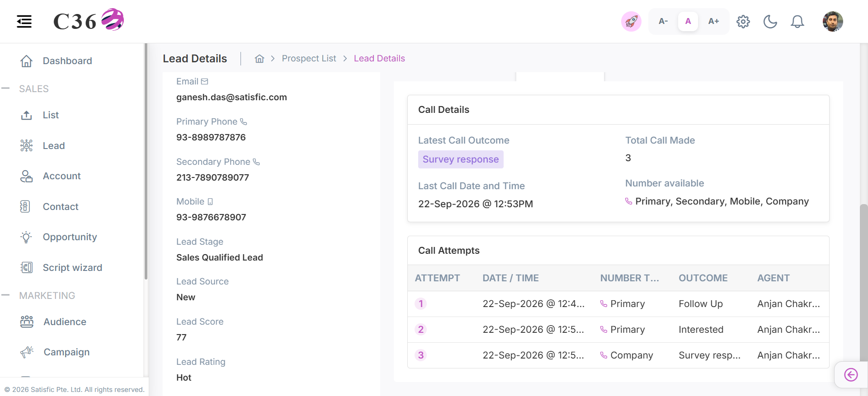868x396 pixels.
Task: Open settings gear icon in header
Action: (743, 21)
